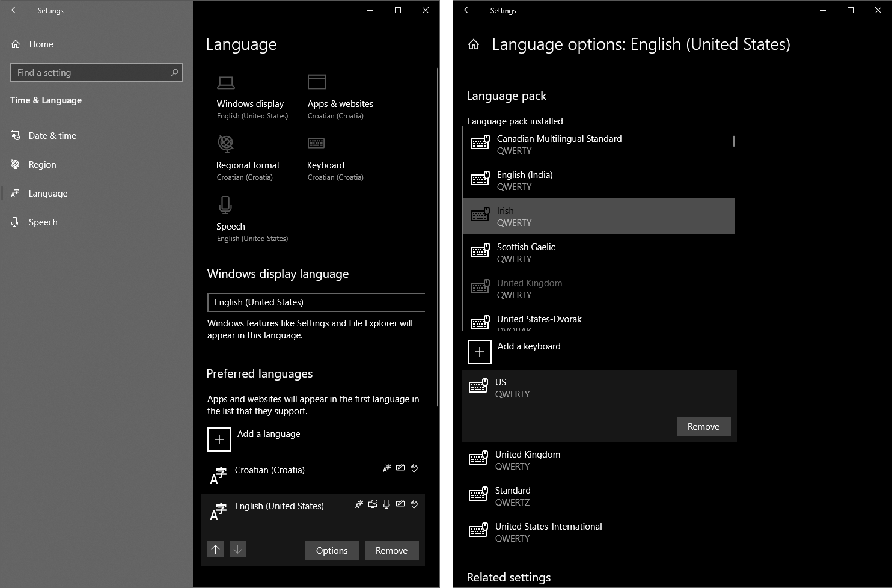Click the Windows display laptop icon
Image resolution: width=892 pixels, height=588 pixels.
click(x=226, y=82)
